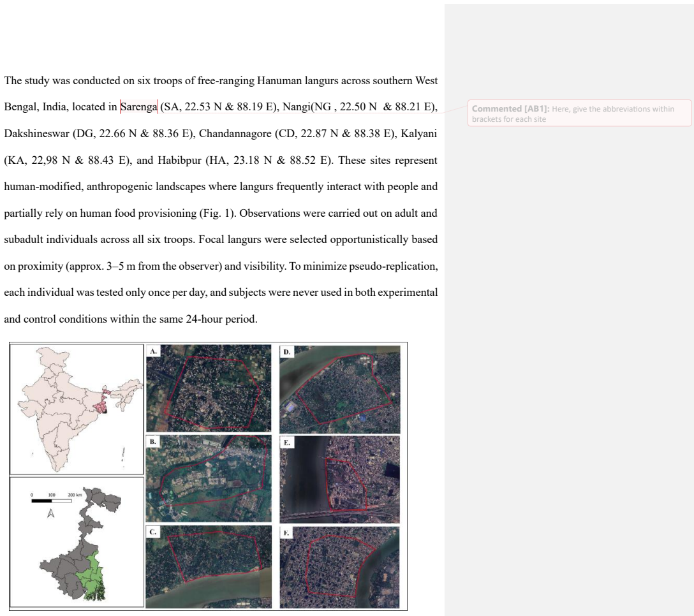This screenshot has width=694, height=616.
Task: Select satellite image panel B
Action: tap(209, 478)
